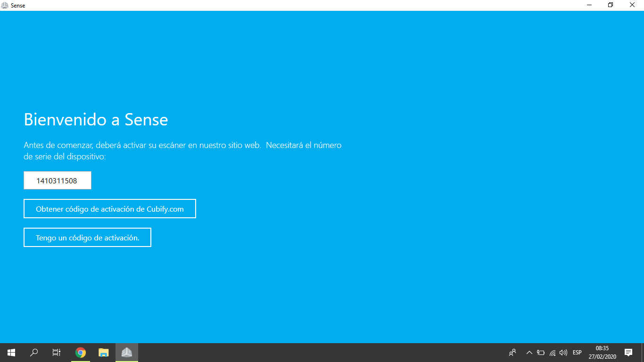Open the Action Center notifications icon
The width and height of the screenshot is (644, 362).
coord(628,353)
